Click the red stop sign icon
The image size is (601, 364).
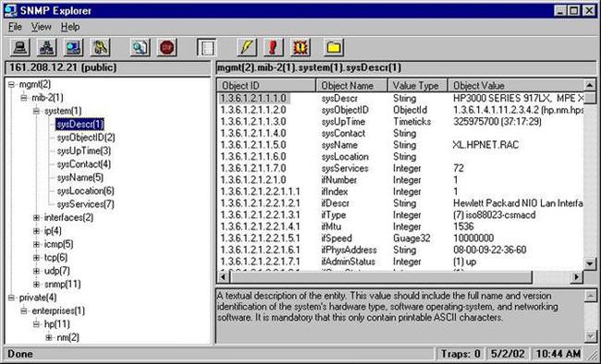coord(166,47)
